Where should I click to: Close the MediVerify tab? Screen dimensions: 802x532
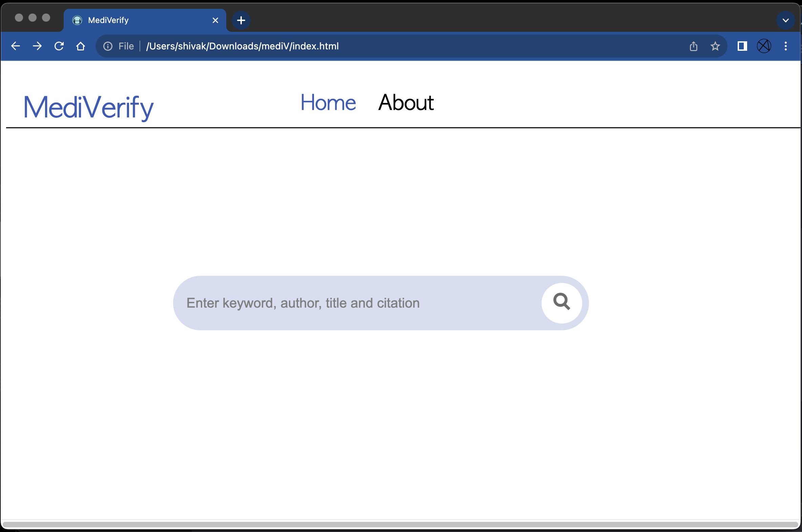(x=215, y=20)
